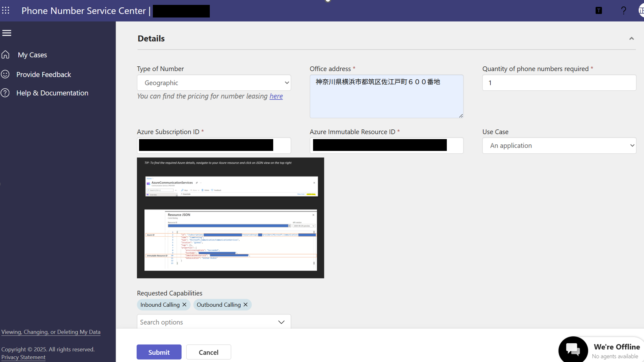Image resolution: width=644 pixels, height=362 pixels.
Task: Click the Inbound Calling tag label
Action: [x=160, y=305]
